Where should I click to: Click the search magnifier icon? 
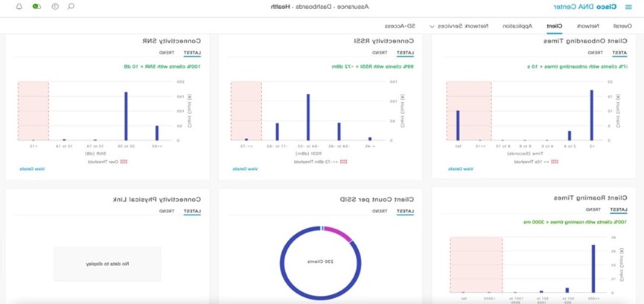tap(71, 7)
